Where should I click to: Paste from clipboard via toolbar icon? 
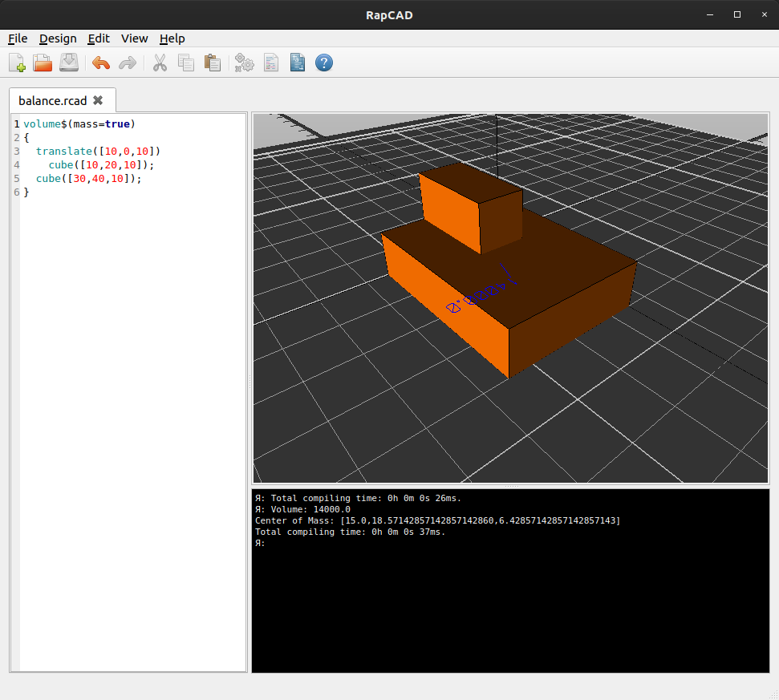pos(212,63)
